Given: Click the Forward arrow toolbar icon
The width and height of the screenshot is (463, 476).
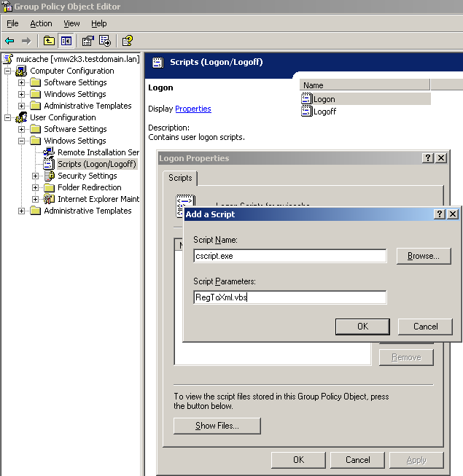Looking at the screenshot, I should [26, 41].
